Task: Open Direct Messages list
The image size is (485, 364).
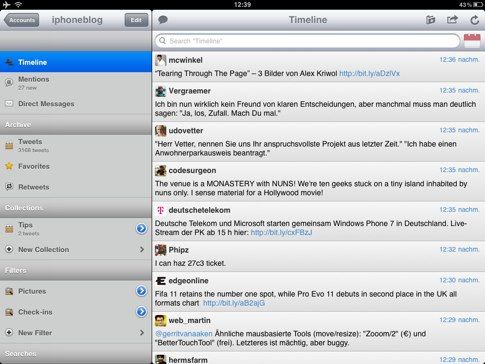Action: [76, 104]
